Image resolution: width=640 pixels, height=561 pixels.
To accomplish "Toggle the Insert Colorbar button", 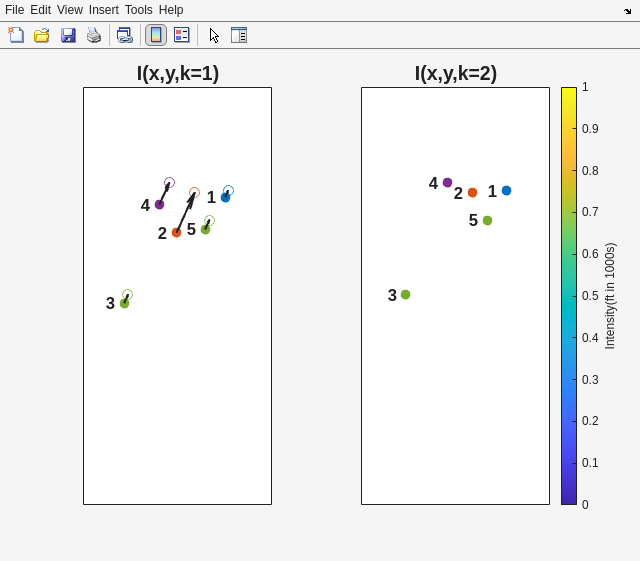I will 156,35.
